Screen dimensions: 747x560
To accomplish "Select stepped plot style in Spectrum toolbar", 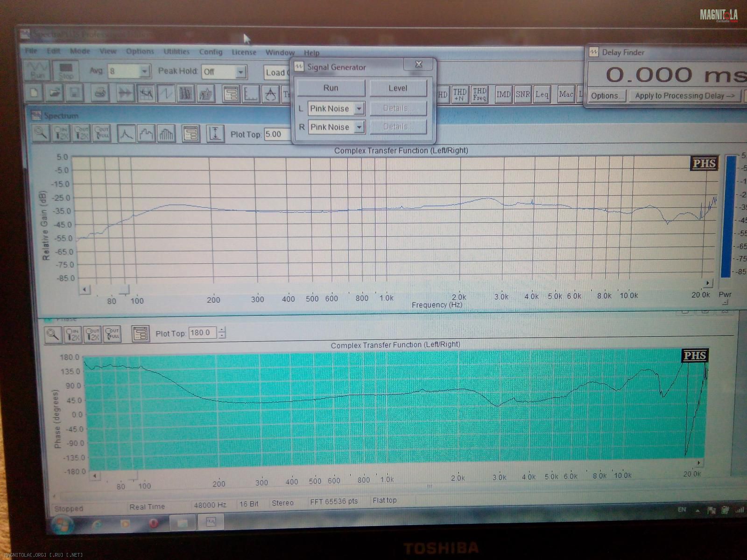I will [147, 133].
